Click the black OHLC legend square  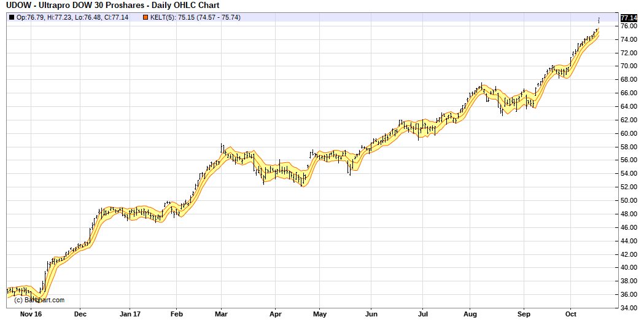[12, 17]
